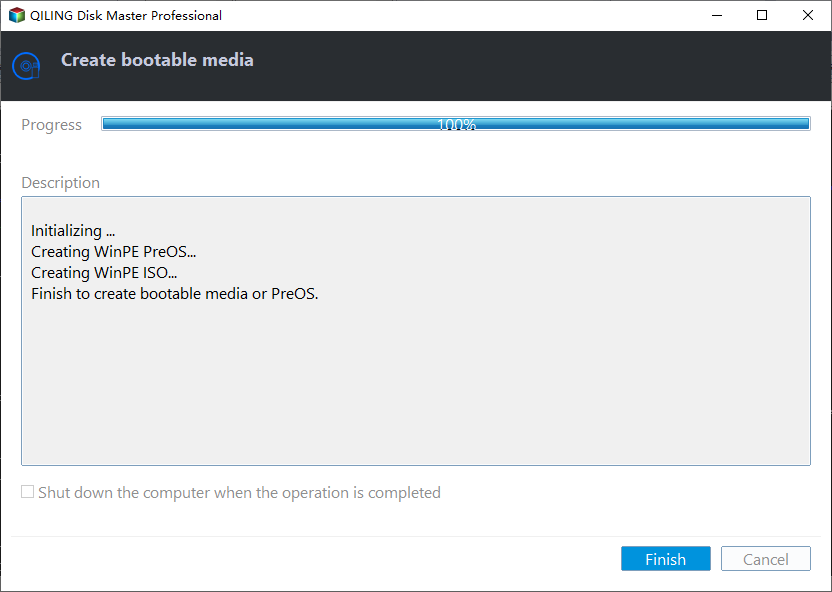Click the Cancel button
832x592 pixels.
pos(765,559)
